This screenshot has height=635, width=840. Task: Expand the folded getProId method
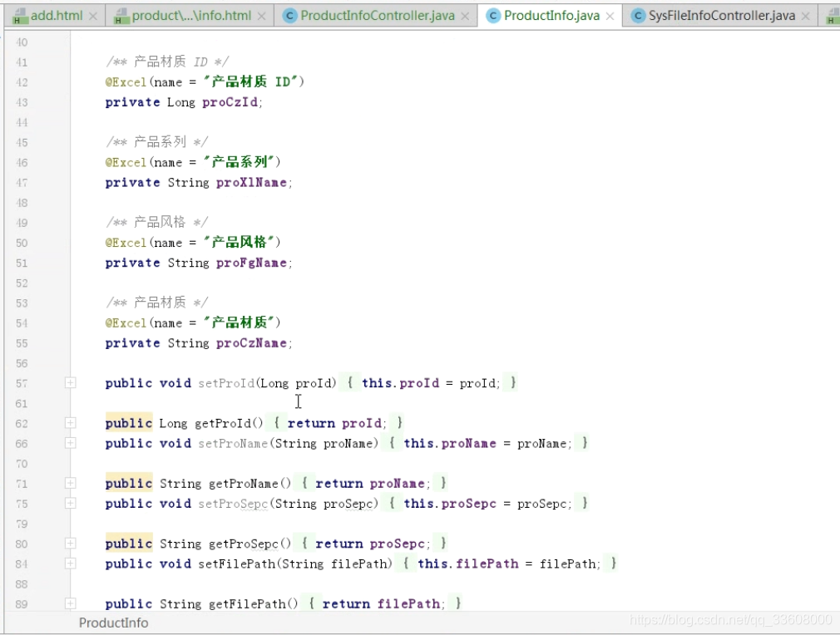[x=70, y=423]
